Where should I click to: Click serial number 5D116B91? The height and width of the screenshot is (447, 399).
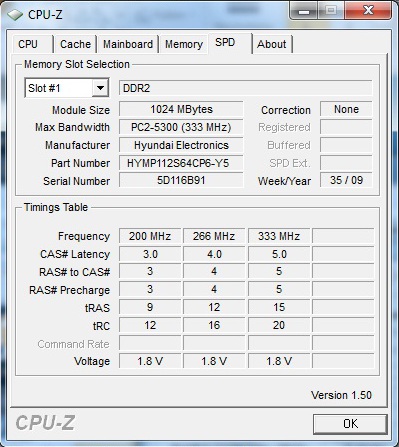point(181,181)
